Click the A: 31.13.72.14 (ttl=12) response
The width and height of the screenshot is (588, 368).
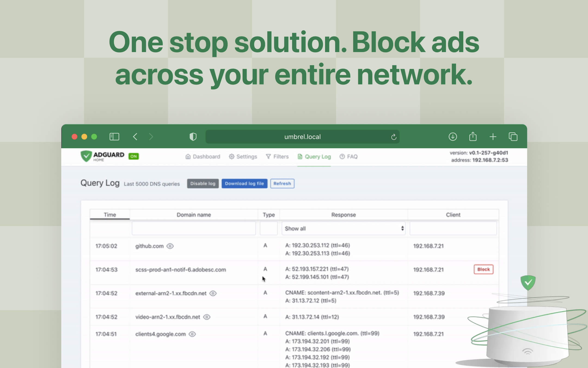(x=312, y=317)
